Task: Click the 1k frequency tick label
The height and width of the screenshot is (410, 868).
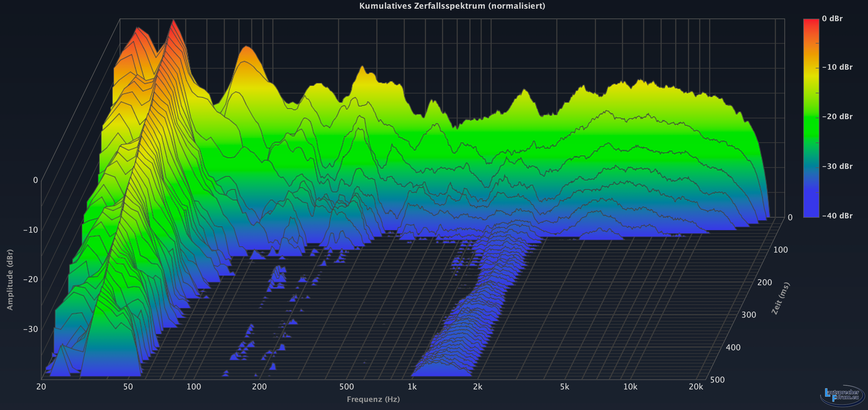Action: 412,387
